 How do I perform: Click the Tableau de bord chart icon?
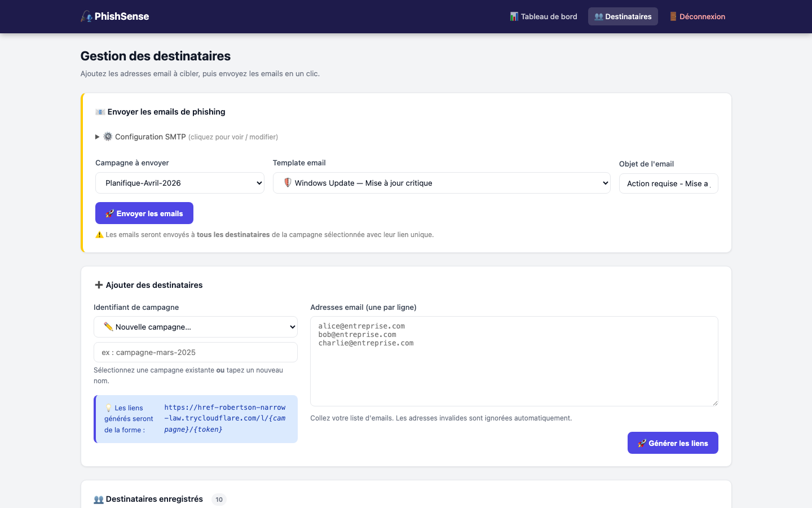click(514, 16)
